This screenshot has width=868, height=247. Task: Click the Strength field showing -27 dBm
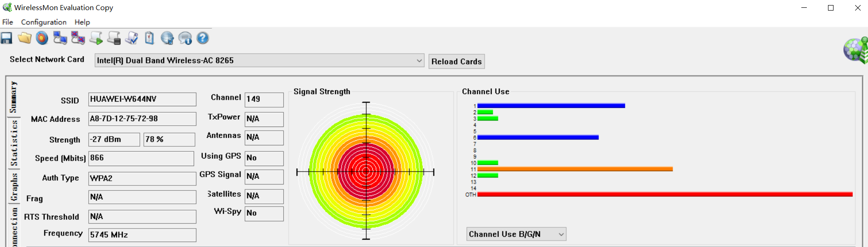pyautogui.click(x=114, y=139)
